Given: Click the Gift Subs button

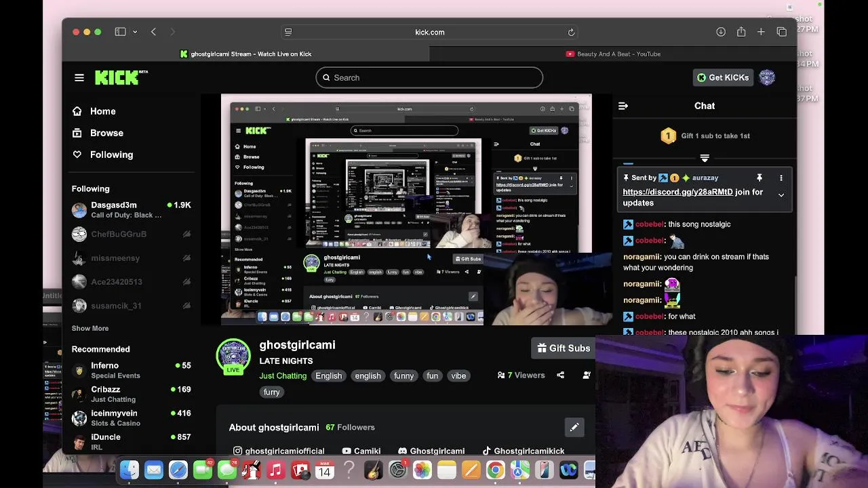Looking at the screenshot, I should tap(564, 348).
